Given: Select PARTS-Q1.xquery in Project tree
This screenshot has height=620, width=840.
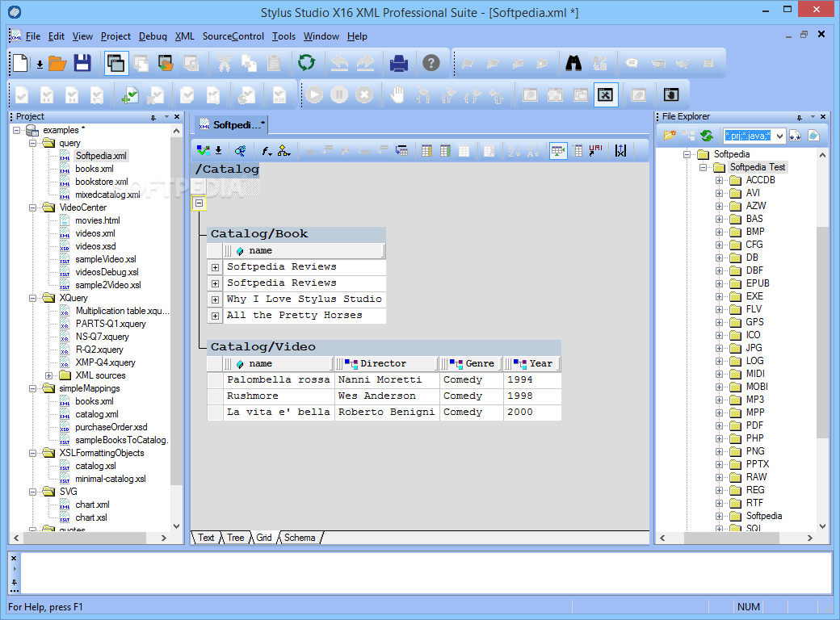Looking at the screenshot, I should point(111,324).
